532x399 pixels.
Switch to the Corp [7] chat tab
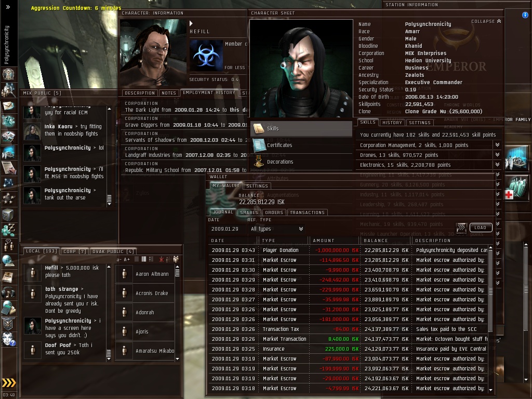[x=75, y=251]
